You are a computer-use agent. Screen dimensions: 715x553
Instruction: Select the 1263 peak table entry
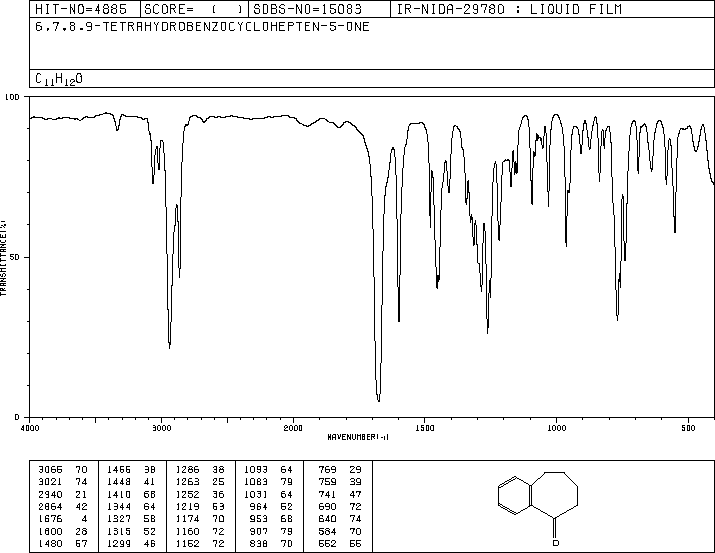pyautogui.click(x=200, y=482)
